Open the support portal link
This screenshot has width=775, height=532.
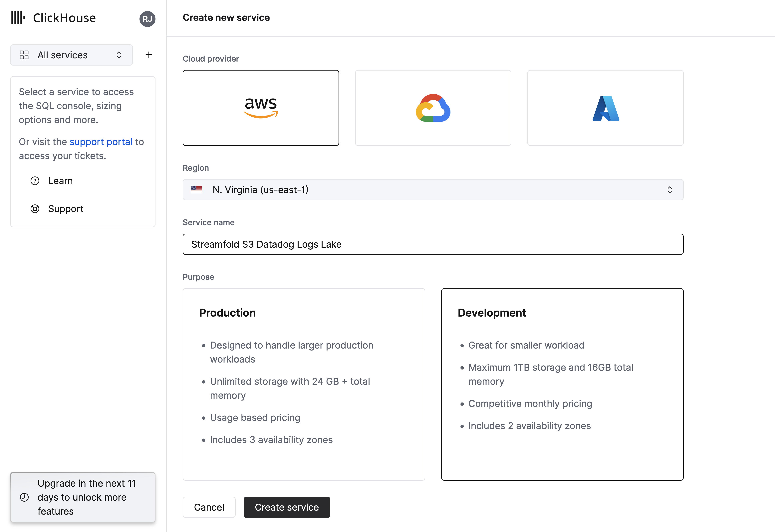[101, 142]
